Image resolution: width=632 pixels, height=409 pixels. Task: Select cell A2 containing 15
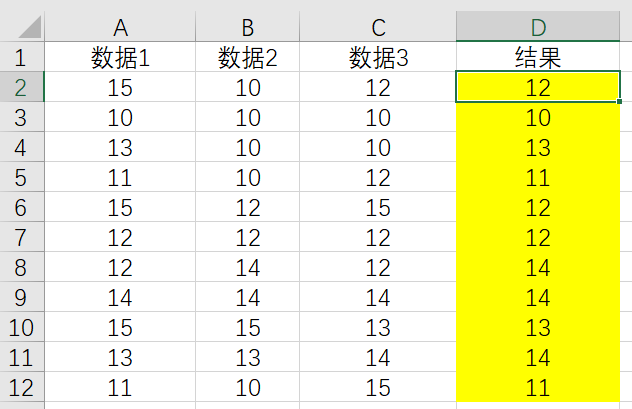pyautogui.click(x=120, y=87)
